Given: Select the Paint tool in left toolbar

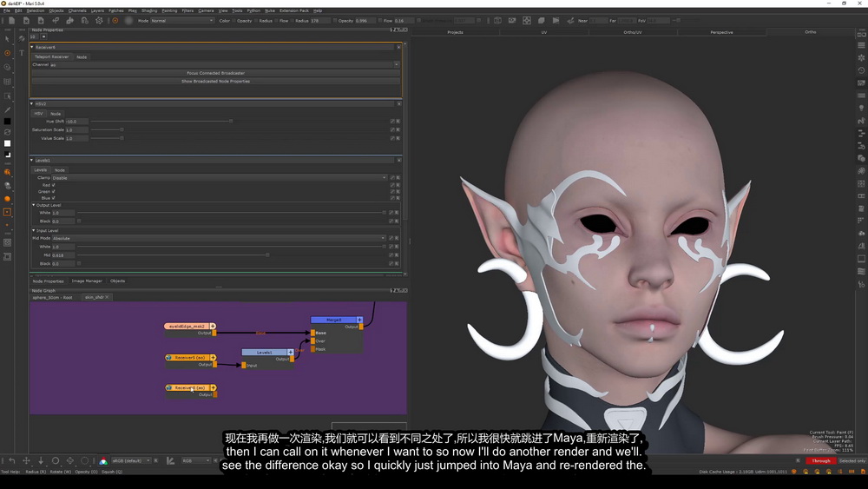Looking at the screenshot, I should (x=7, y=53).
